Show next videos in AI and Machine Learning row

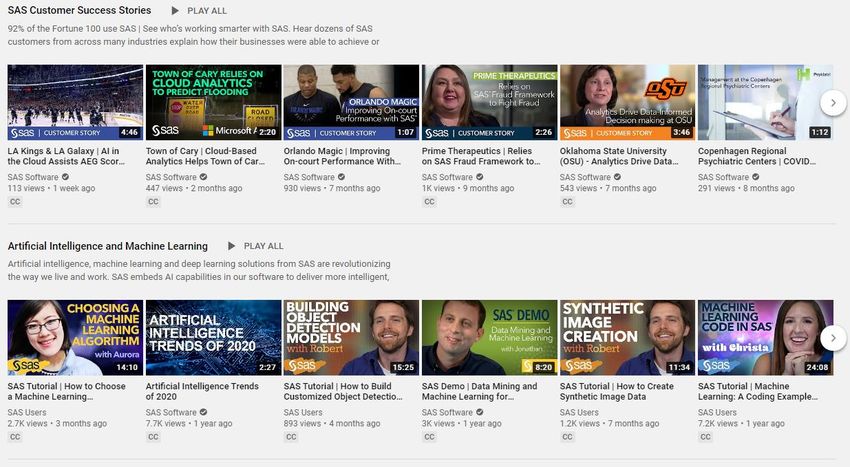pyautogui.click(x=833, y=338)
